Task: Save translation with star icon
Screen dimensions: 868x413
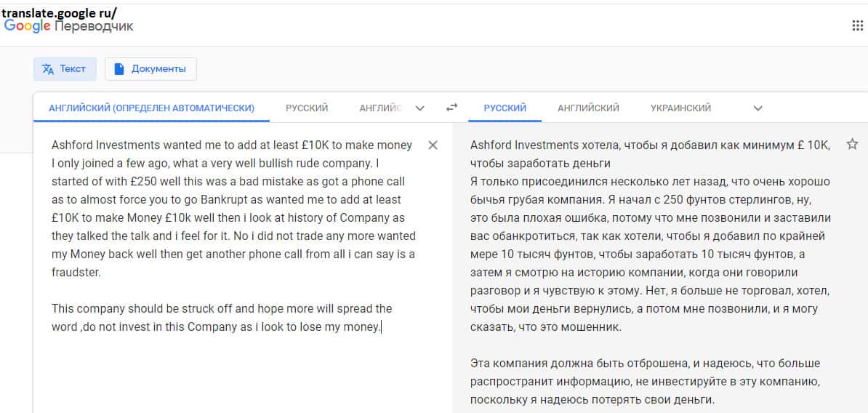Action: (852, 145)
